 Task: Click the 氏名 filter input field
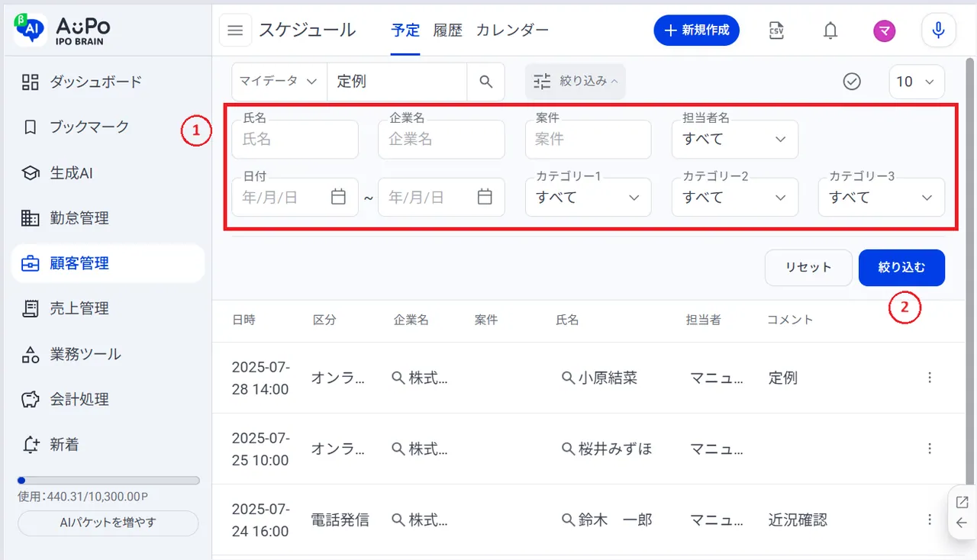295,140
